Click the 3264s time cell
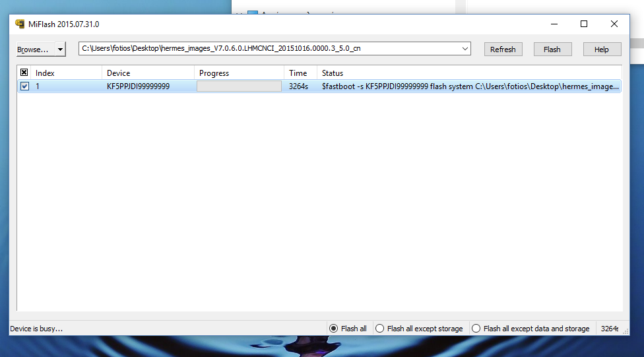Viewport: 644px width, 357px height. pyautogui.click(x=299, y=86)
